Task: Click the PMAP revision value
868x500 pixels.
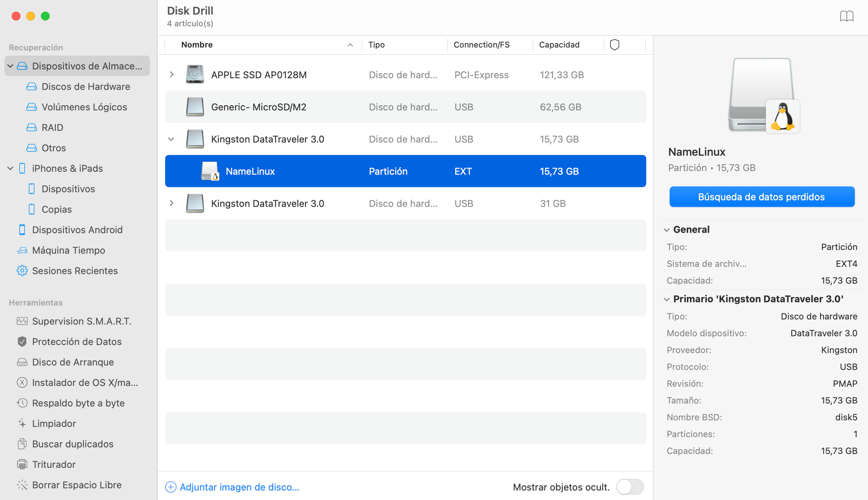Action: (845, 383)
